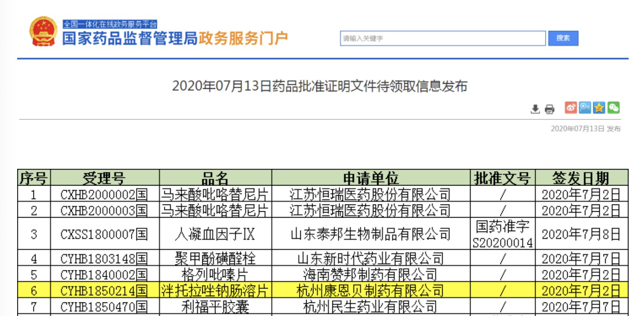Select highlighted cell CYHB1850214国
The width and height of the screenshot is (644, 316).
pyautogui.click(x=104, y=290)
